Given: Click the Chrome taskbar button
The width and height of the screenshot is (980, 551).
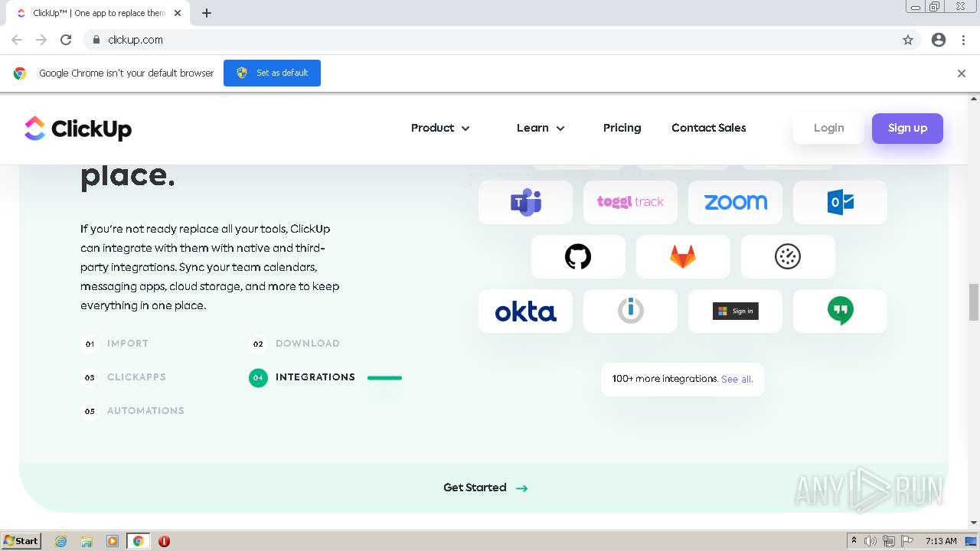Looking at the screenshot, I should 139,541.
